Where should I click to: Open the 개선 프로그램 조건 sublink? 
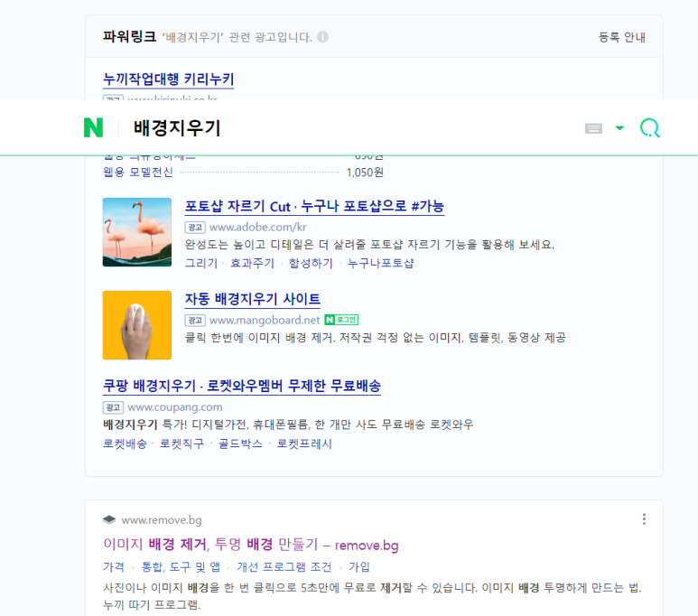point(284,567)
